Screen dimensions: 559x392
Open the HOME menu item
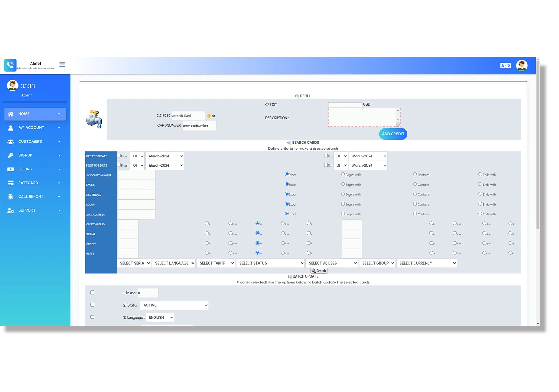(35, 114)
